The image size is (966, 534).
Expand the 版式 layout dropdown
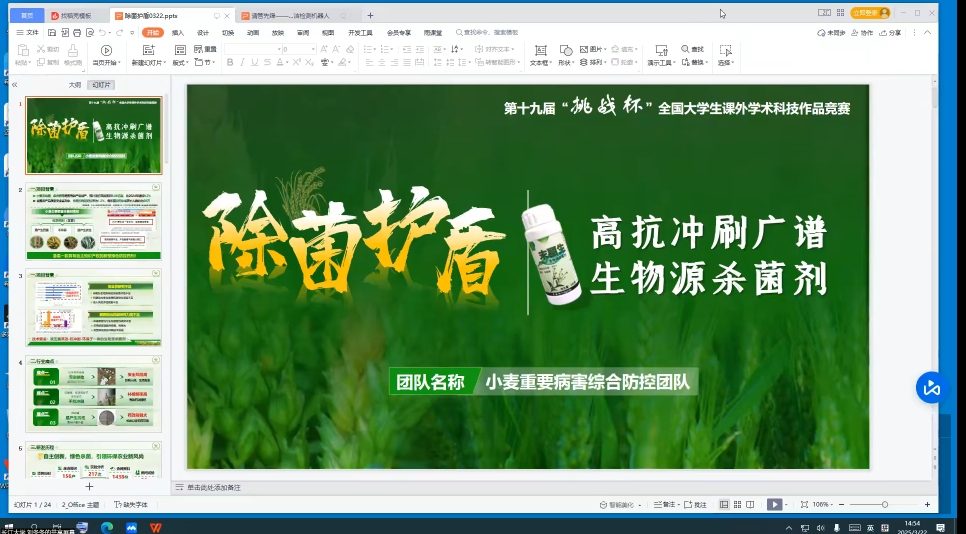tap(181, 62)
